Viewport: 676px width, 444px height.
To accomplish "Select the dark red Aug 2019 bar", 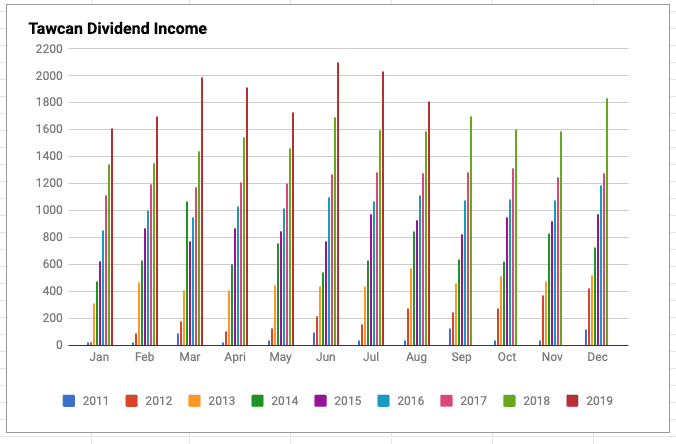I will pos(429,223).
